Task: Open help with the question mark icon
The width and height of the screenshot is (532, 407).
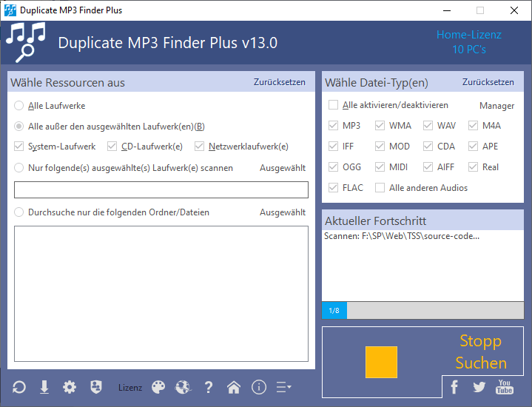Action: pos(209,387)
